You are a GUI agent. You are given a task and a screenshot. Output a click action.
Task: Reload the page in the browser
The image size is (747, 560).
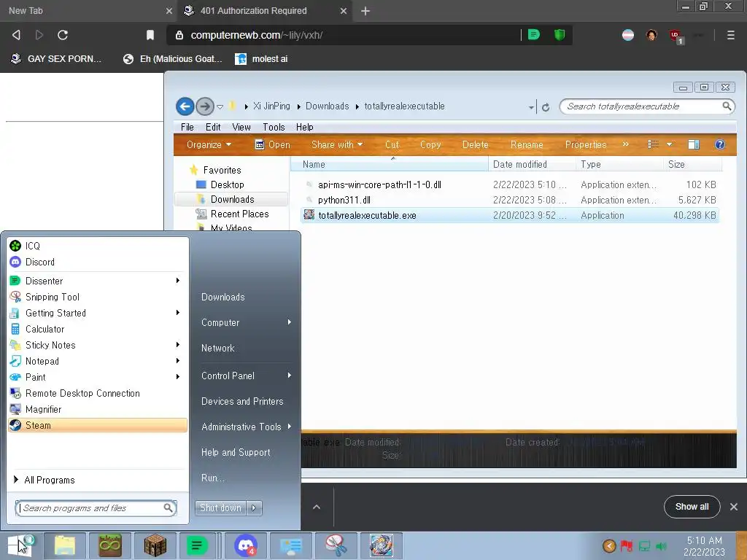pyautogui.click(x=63, y=35)
